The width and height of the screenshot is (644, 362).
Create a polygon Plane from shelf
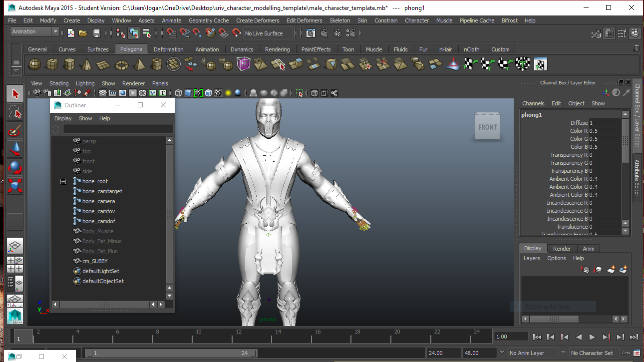click(x=104, y=64)
